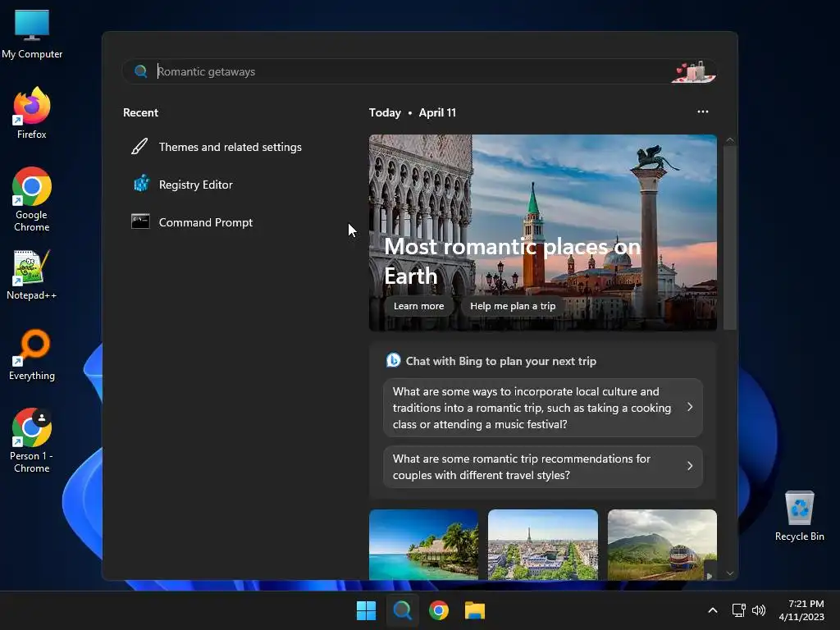
Task: Click the Themes paintbrush icon
Action: 139,146
